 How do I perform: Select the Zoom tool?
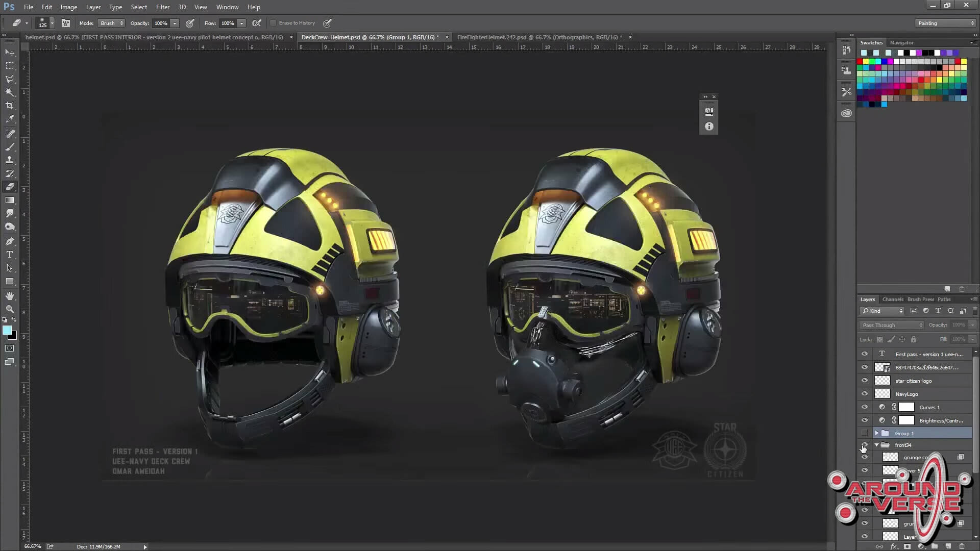(10, 309)
